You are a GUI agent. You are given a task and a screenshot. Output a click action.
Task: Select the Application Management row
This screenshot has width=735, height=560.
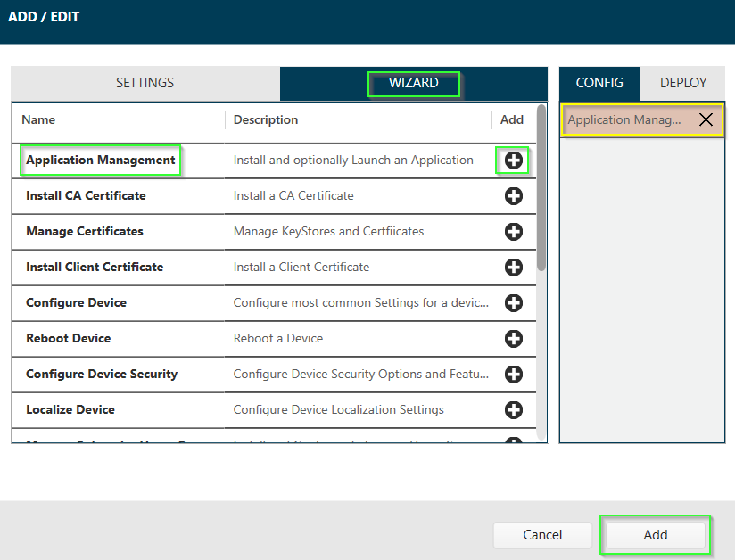(x=100, y=161)
